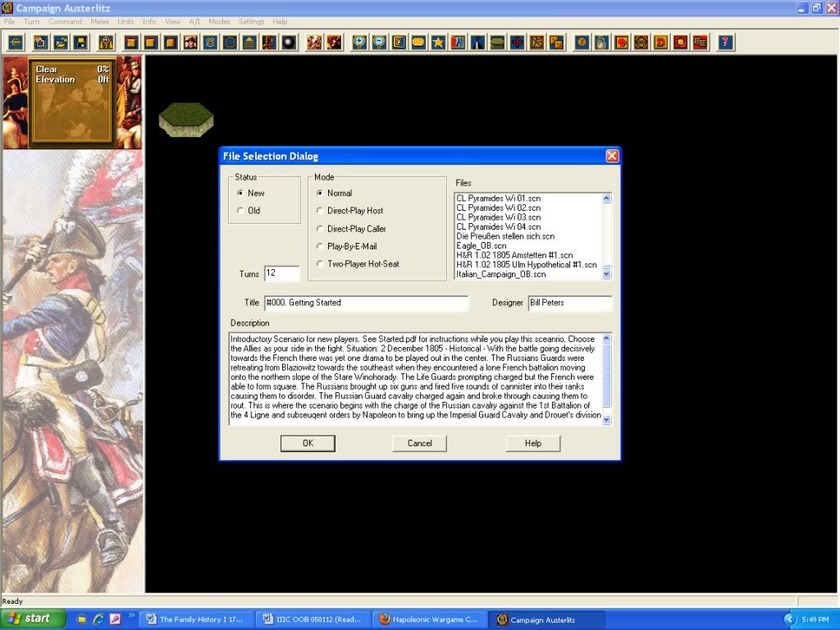The image size is (840, 630).
Task: Zoom out with the minus magnifier icon
Action: click(x=379, y=43)
